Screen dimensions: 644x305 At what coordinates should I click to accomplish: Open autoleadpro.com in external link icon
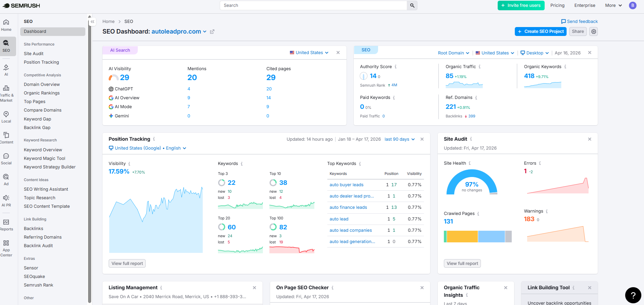tap(212, 31)
